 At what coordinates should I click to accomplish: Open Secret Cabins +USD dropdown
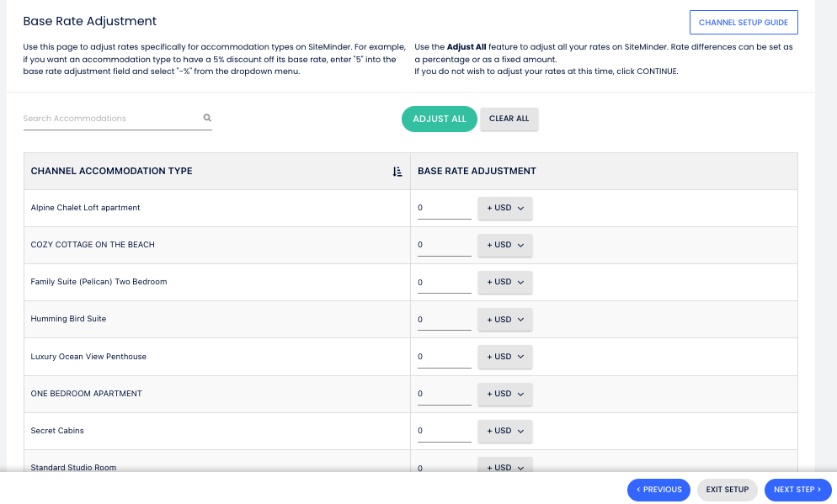[505, 431]
